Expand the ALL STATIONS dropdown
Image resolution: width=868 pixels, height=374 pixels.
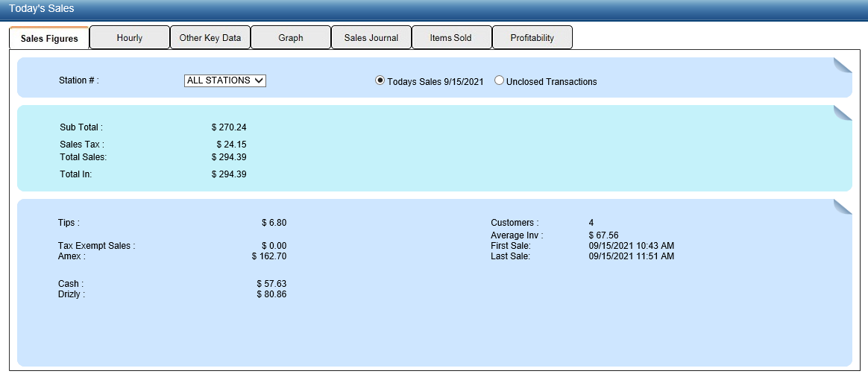click(x=225, y=80)
